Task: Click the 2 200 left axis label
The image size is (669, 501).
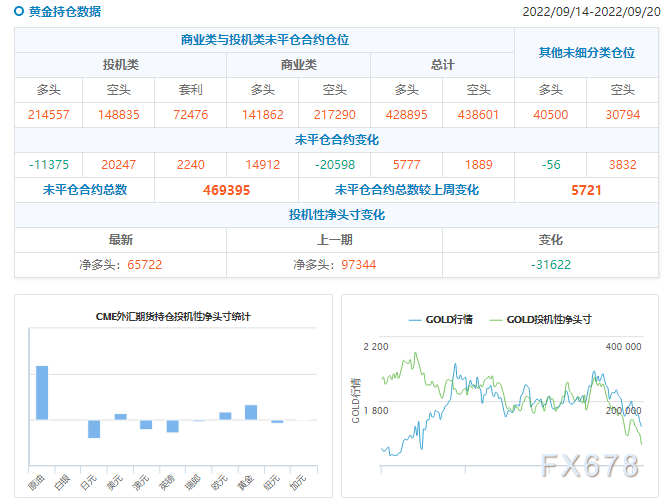Action: tap(375, 347)
